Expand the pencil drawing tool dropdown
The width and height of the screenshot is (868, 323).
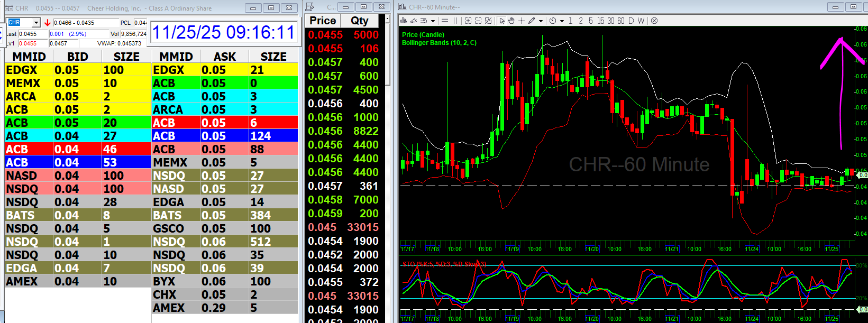tap(541, 21)
